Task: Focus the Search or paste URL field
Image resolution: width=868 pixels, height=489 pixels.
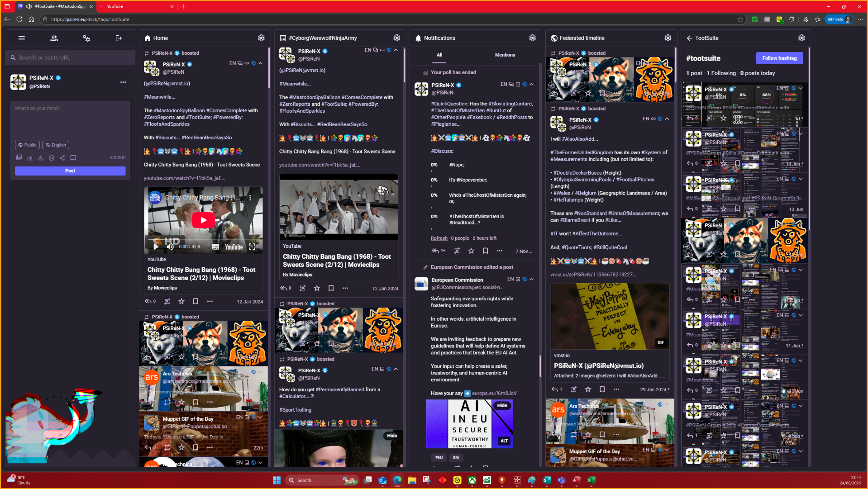Action: [70, 58]
